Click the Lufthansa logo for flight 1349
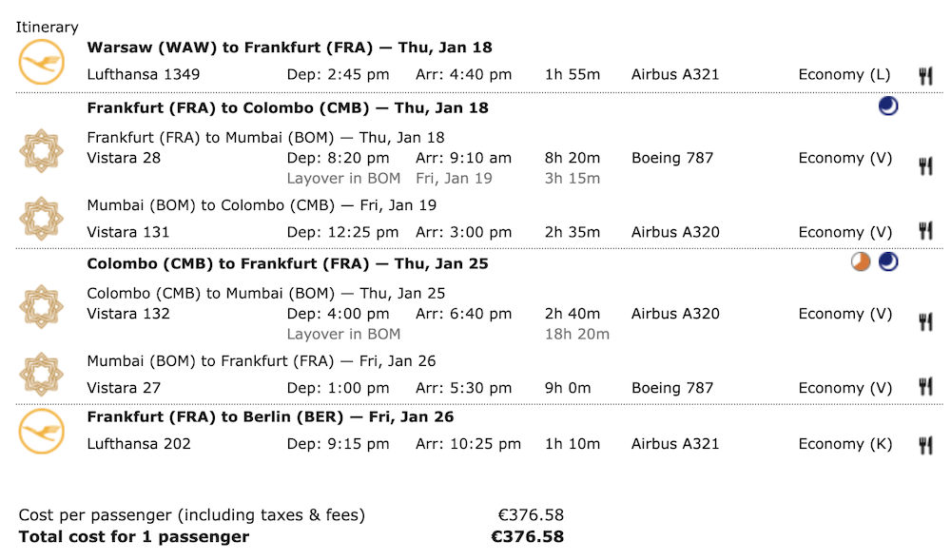The width and height of the screenshot is (951, 560). (41, 62)
